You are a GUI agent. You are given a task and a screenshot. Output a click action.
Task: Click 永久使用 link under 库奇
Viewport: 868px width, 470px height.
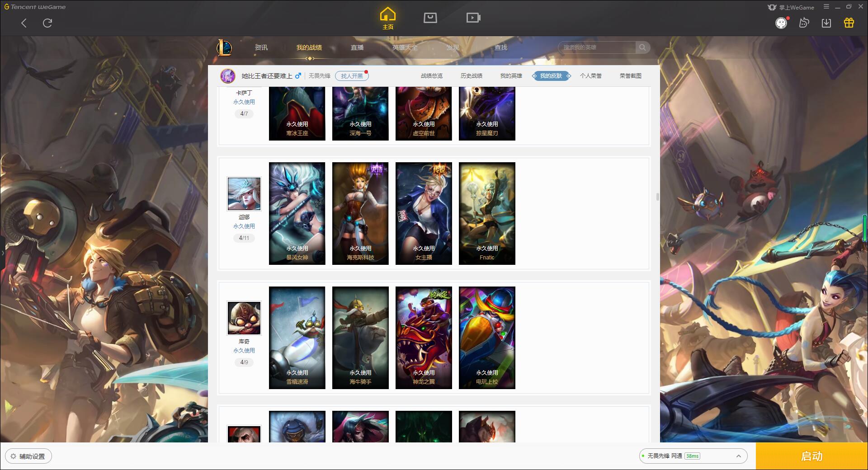[244, 351]
